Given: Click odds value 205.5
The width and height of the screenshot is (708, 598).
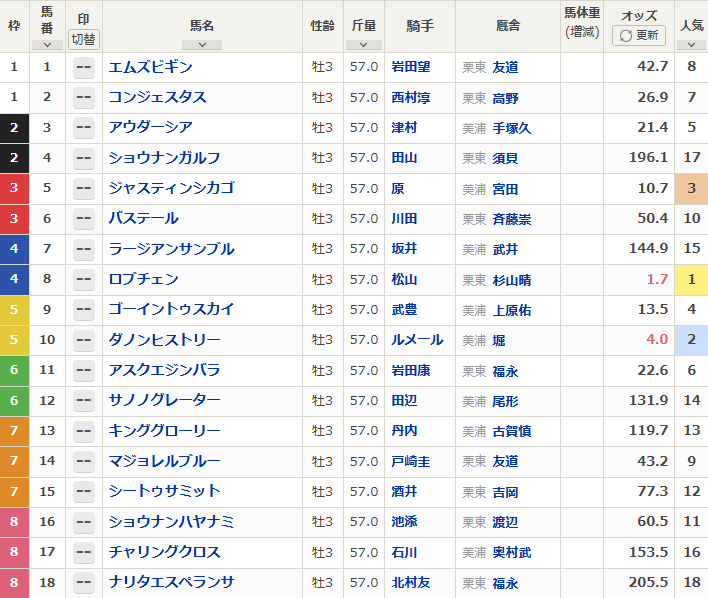Looking at the screenshot, I should 648,582.
